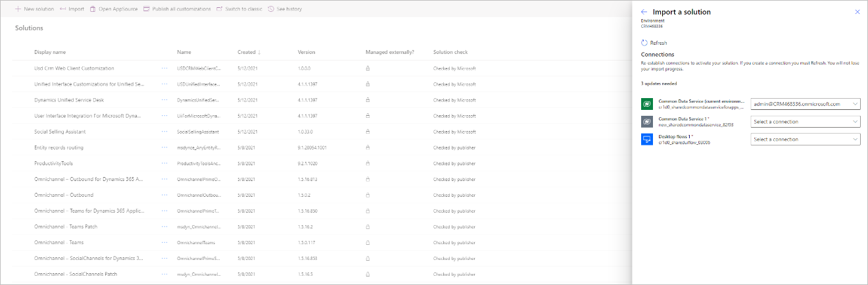Click the green Common Data Service current environment icon
The height and width of the screenshot is (285, 868).
click(x=646, y=104)
